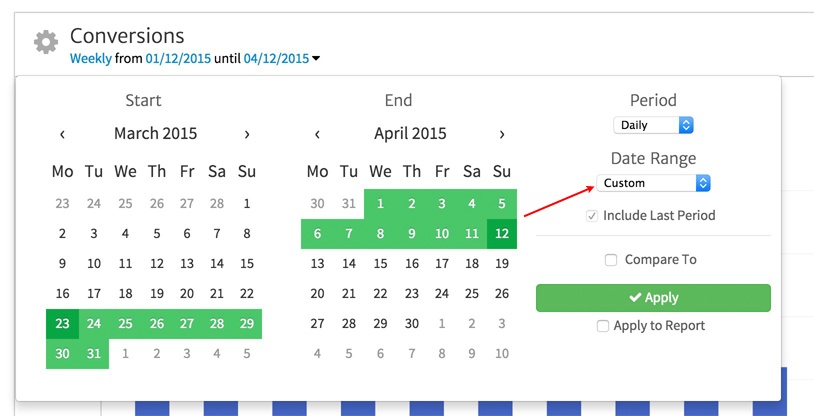Go to previous month in End calendar
This screenshot has width=814, height=416.
point(317,134)
